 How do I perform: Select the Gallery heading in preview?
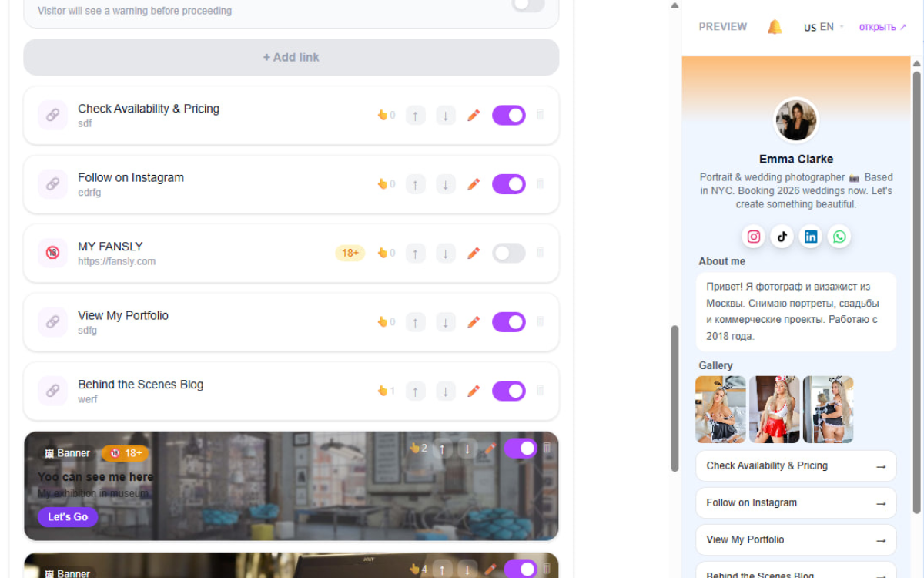pyautogui.click(x=716, y=365)
